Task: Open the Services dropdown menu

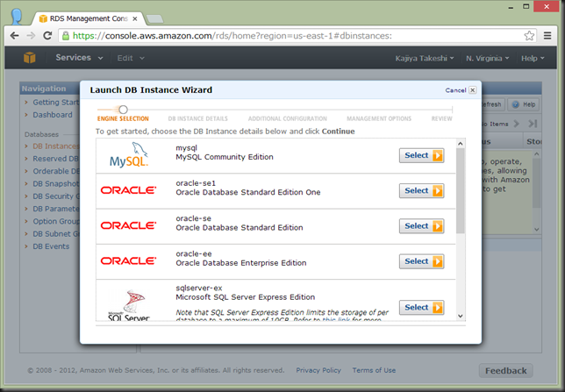Action: (79, 58)
